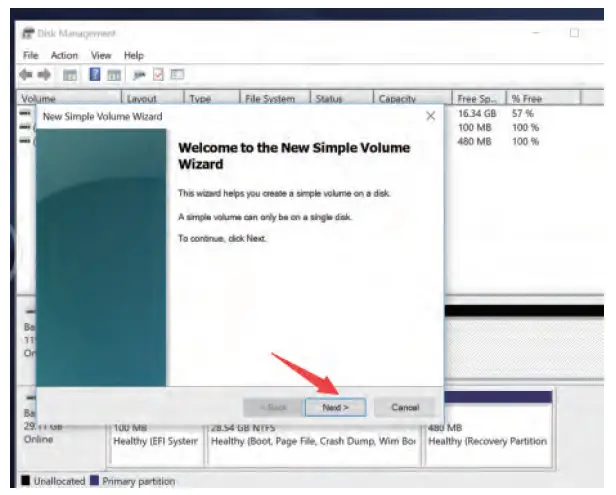This screenshot has width=616, height=495.
Task: Click the Back arrow toolbar icon
Action: pyautogui.click(x=26, y=75)
